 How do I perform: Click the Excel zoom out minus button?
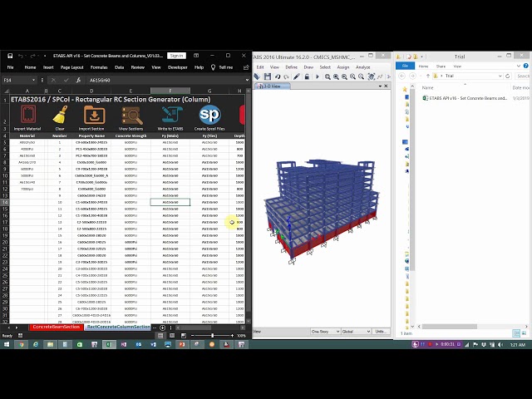tap(192, 336)
